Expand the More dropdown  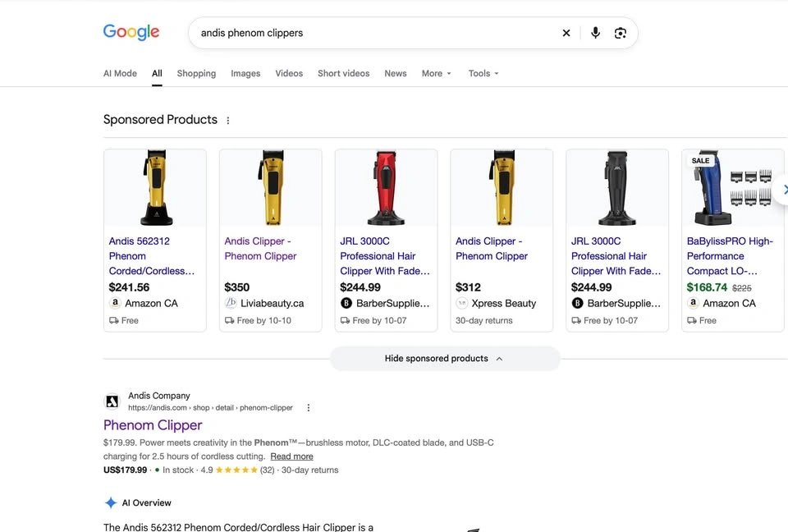pos(436,73)
